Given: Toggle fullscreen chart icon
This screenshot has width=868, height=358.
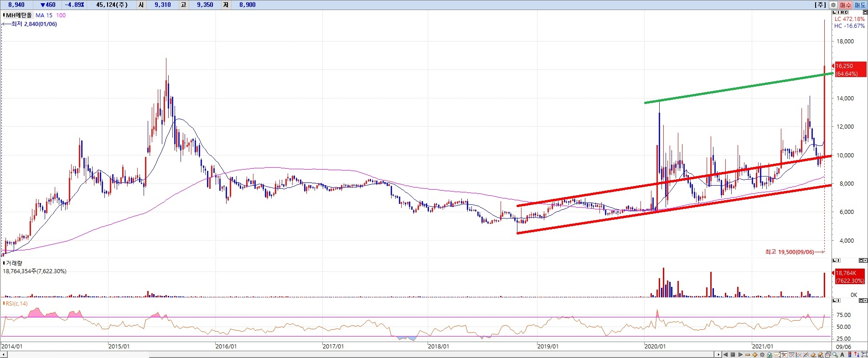Looking at the screenshot, I should (864, 354).
